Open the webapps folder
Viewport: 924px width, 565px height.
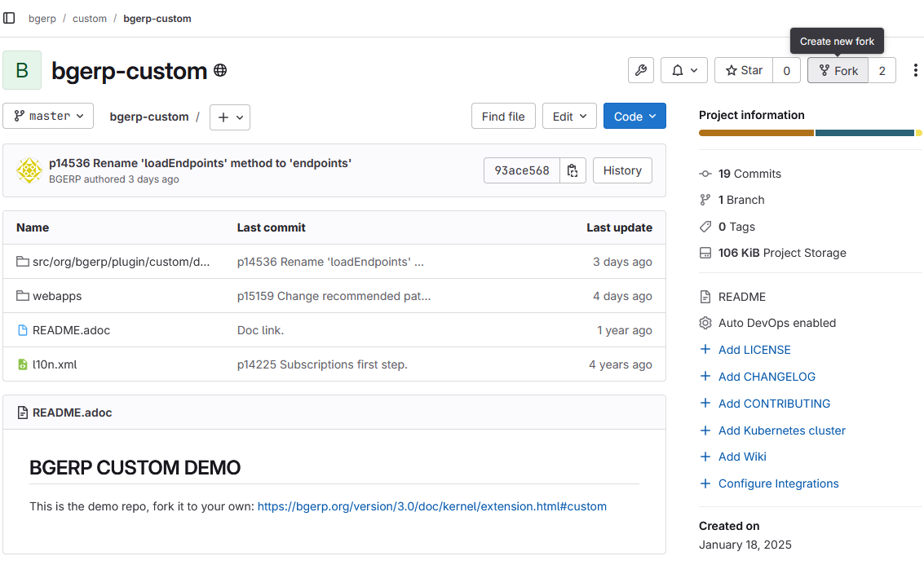click(58, 296)
